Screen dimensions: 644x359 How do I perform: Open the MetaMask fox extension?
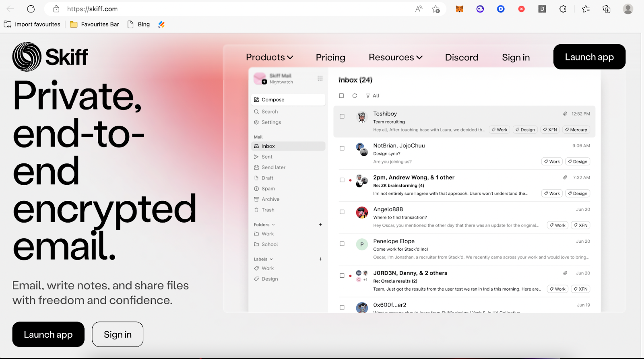tap(459, 9)
